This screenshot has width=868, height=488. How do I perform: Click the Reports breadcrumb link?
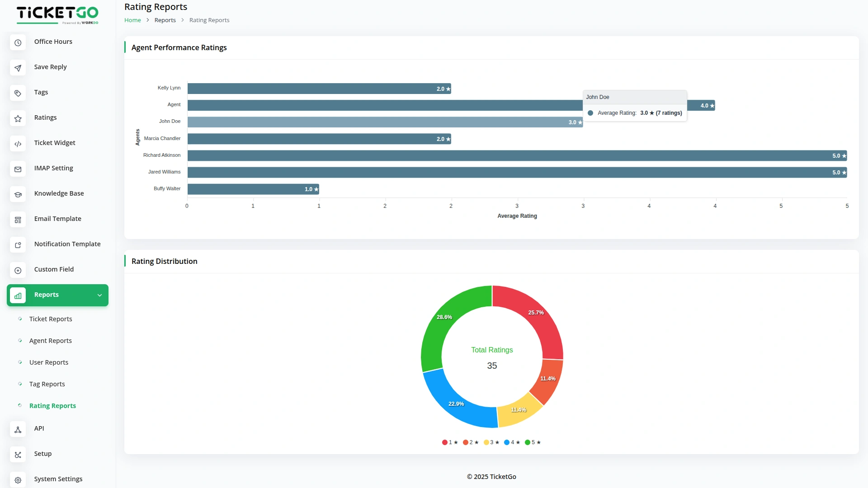tap(165, 20)
